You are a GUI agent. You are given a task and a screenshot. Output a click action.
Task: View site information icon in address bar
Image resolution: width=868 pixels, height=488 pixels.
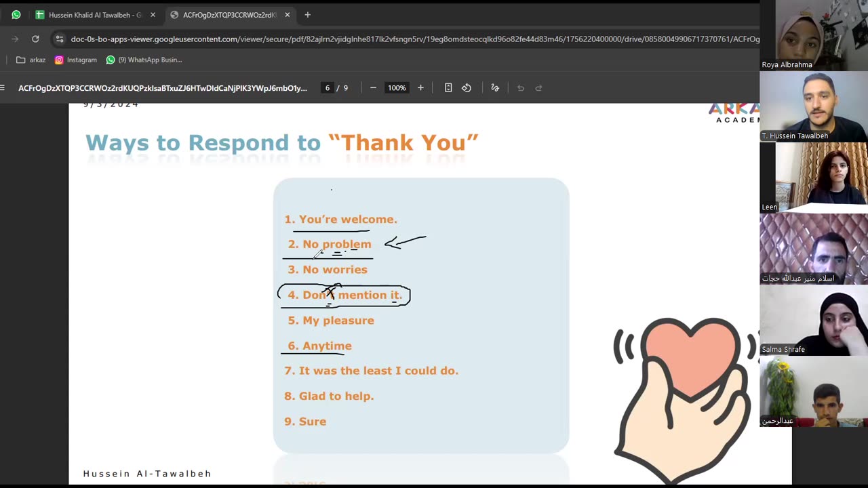tap(60, 39)
